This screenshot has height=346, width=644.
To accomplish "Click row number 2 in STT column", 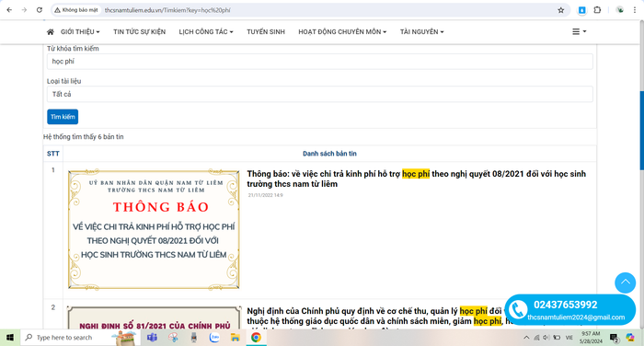I will pyautogui.click(x=53, y=307).
